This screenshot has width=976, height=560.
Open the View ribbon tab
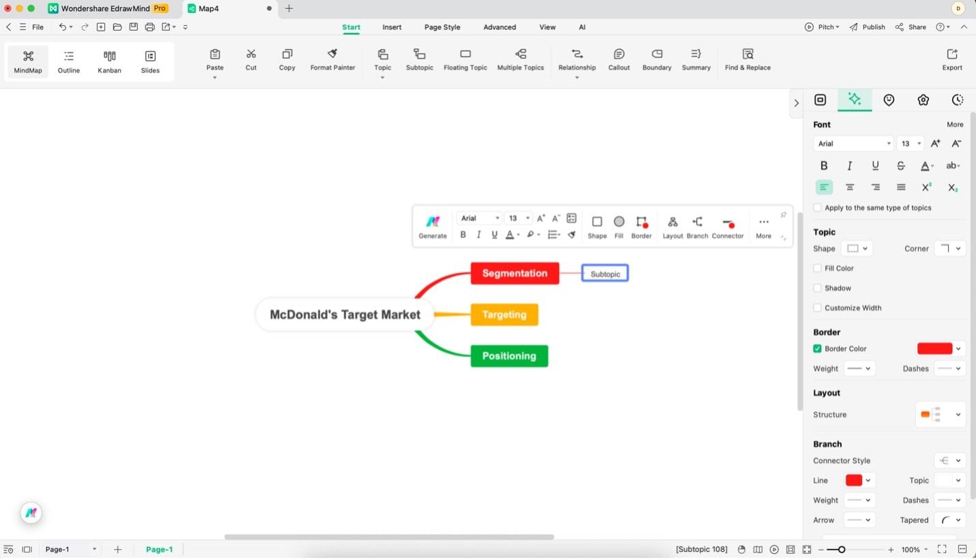547,27
